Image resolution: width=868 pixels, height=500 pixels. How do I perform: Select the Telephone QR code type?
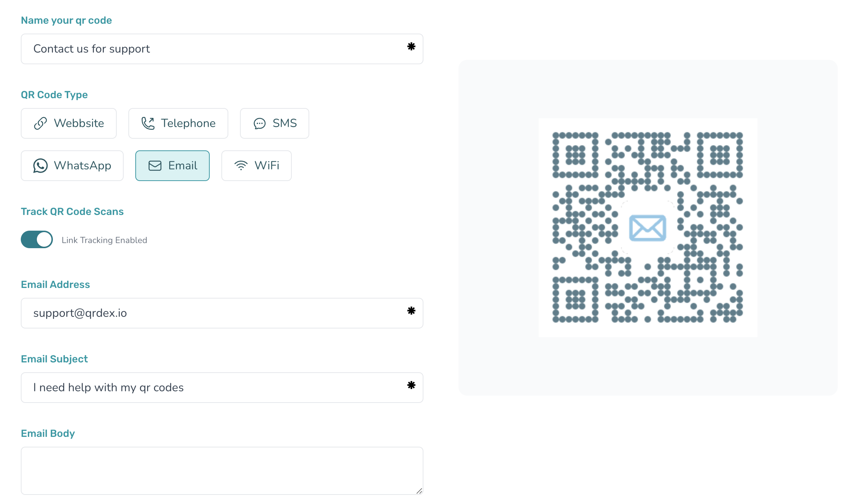[x=178, y=123]
